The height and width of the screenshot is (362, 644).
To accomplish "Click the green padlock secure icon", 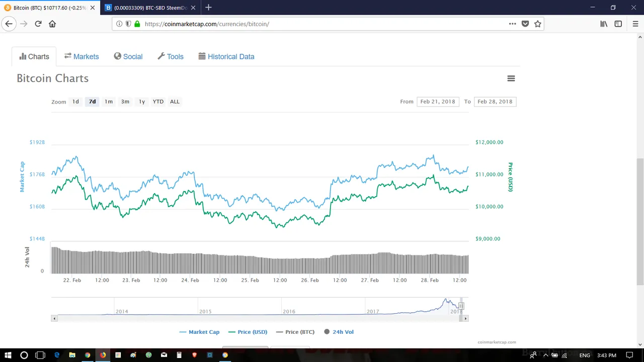I will pos(137,24).
